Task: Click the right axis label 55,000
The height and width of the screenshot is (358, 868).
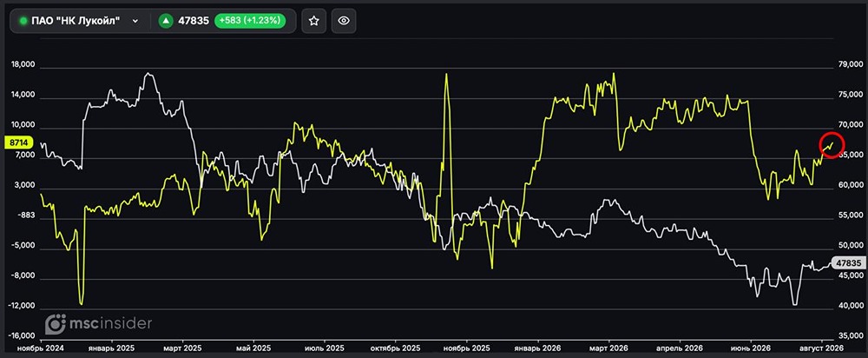Action: pyautogui.click(x=851, y=215)
